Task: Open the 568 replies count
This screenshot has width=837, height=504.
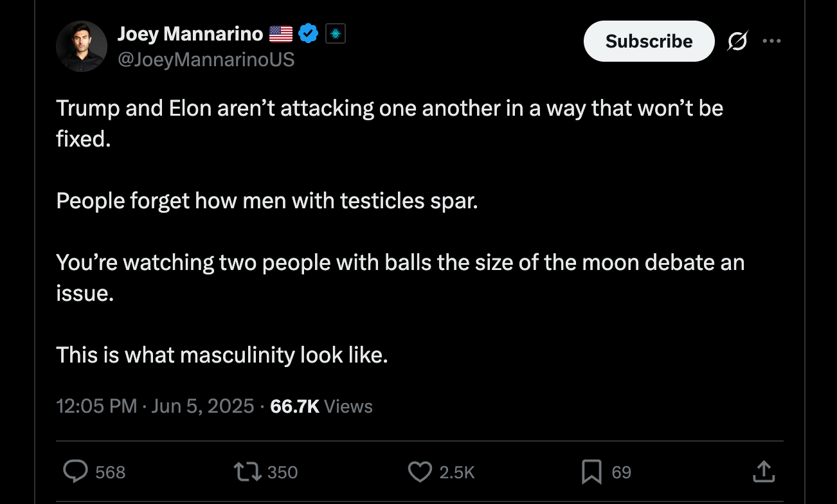Action: [93, 471]
